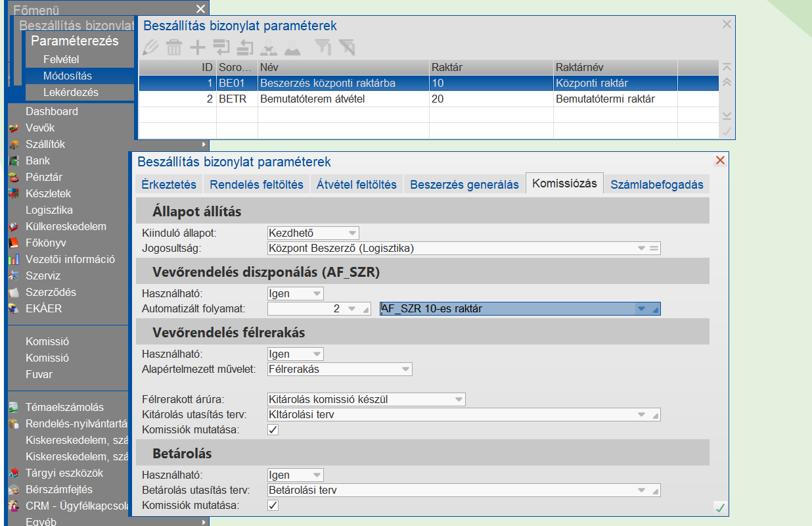This screenshot has width=812, height=526.
Task: Open the Alapértelmezett művelet dropdown
Action: pyautogui.click(x=406, y=370)
